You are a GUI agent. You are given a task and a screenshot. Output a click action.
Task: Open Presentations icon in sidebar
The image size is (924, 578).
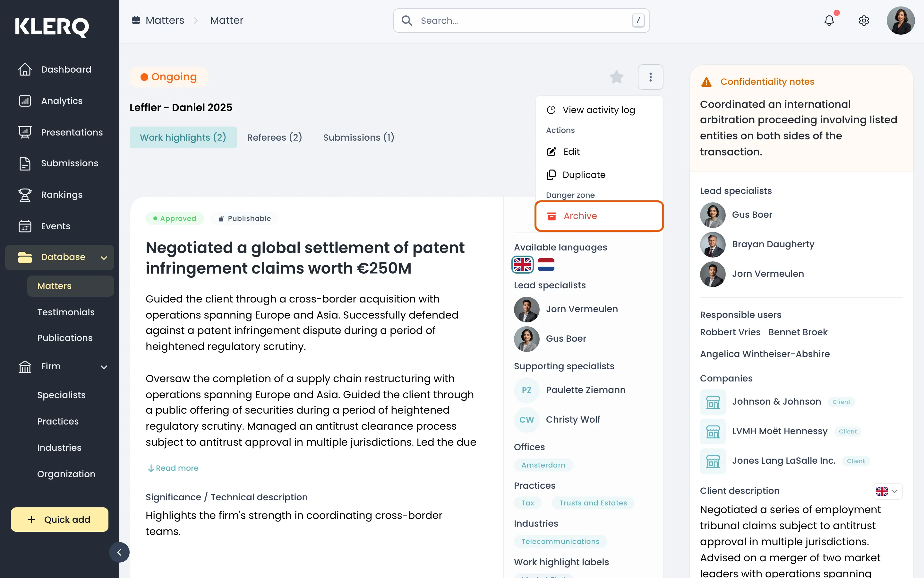pos(25,132)
